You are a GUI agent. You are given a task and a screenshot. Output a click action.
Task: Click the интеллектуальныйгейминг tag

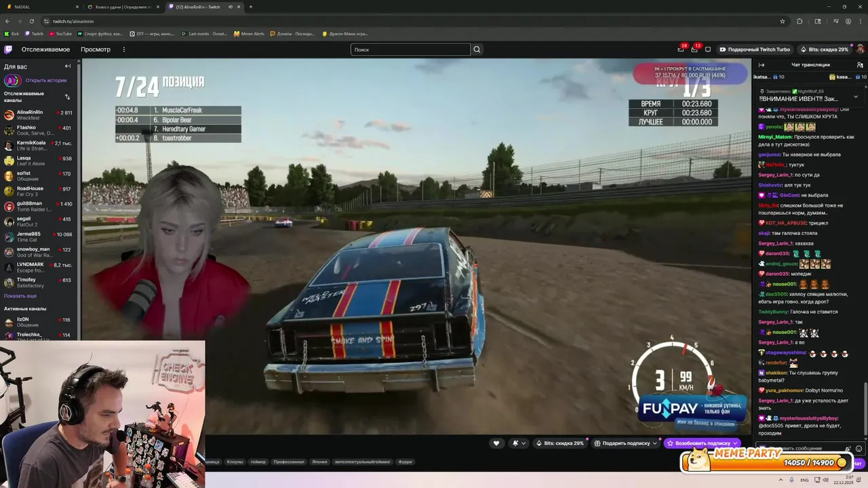click(x=363, y=462)
